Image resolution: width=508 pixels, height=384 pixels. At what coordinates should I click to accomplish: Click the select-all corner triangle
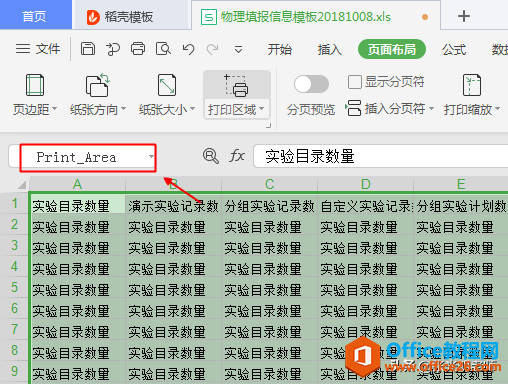click(22, 184)
